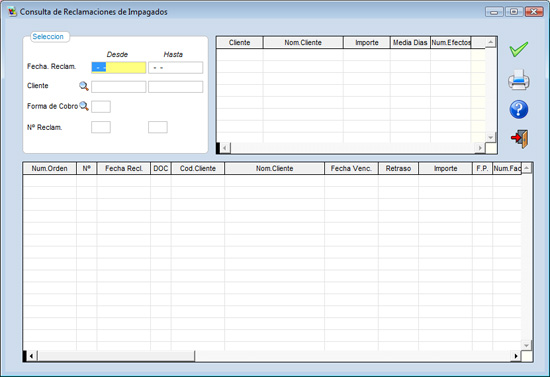Close the Consulta de Reclamaciones window

[534, 12]
